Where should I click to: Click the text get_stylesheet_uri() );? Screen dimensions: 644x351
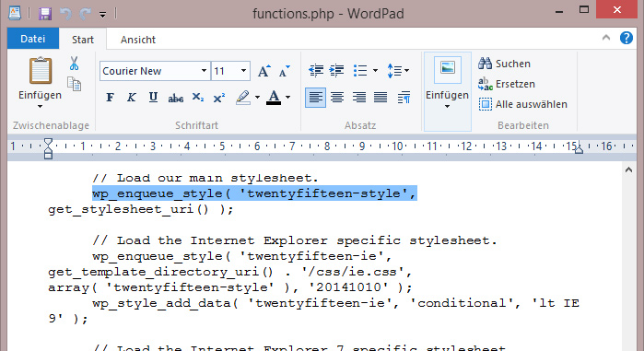[x=141, y=209]
